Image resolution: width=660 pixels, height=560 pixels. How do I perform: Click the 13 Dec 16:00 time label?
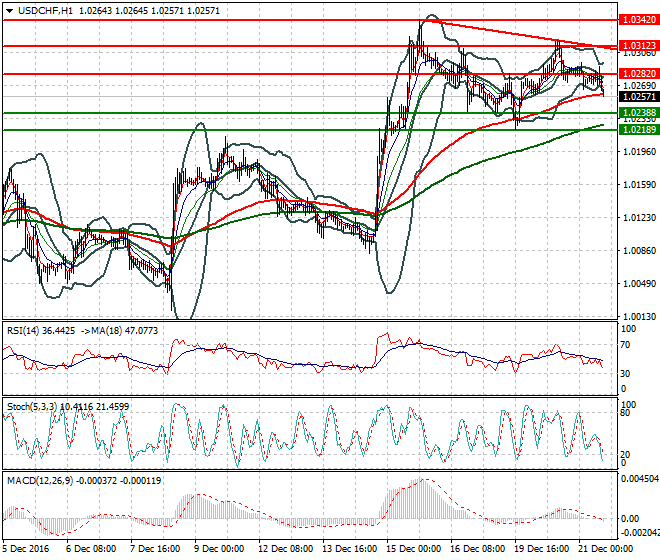[x=350, y=549]
